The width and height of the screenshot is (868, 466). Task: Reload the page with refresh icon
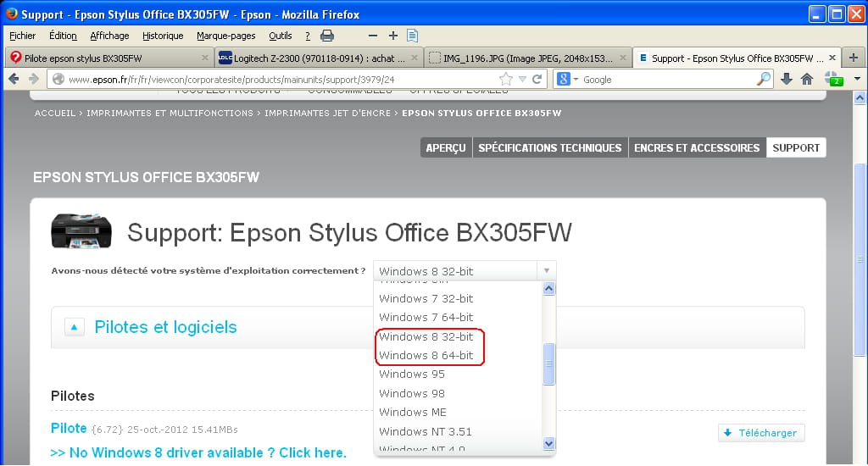pos(537,79)
